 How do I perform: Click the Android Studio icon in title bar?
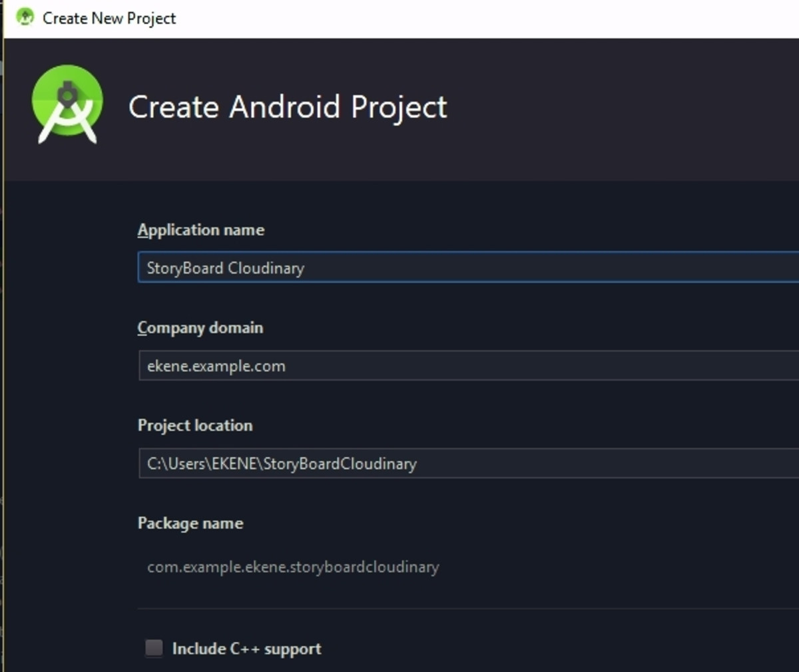click(25, 17)
